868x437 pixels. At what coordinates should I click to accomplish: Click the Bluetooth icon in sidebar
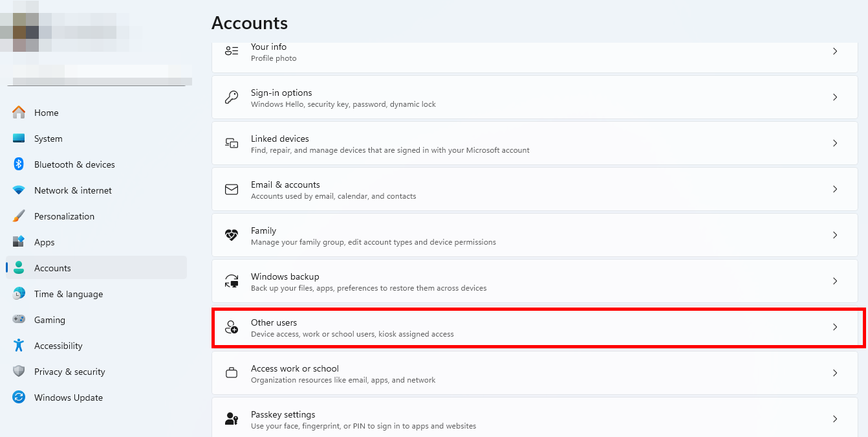click(19, 164)
